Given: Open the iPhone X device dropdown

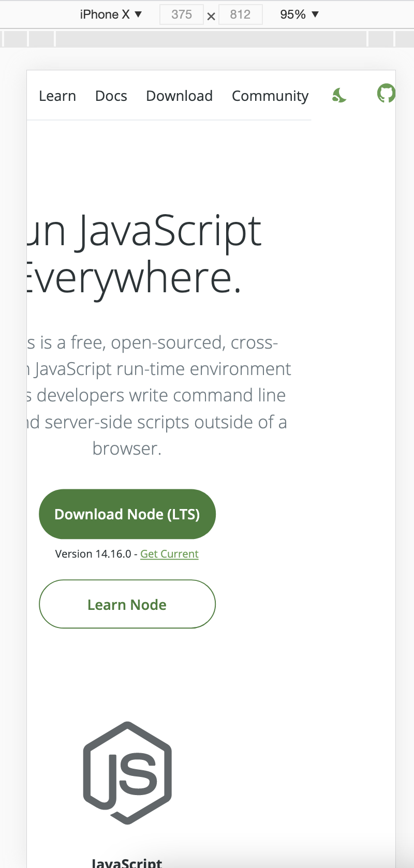Looking at the screenshot, I should coord(111,14).
